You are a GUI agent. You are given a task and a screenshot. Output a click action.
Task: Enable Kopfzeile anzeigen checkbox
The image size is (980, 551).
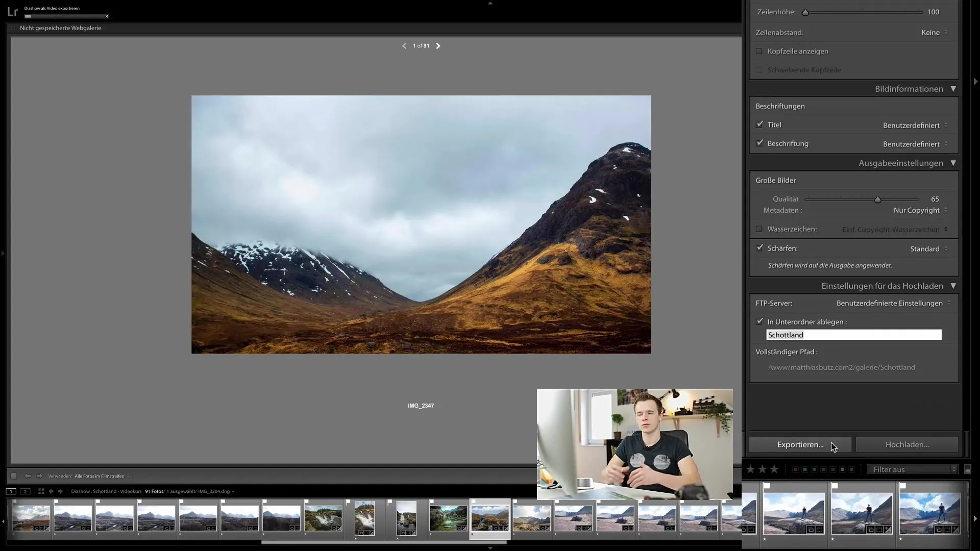coord(759,51)
